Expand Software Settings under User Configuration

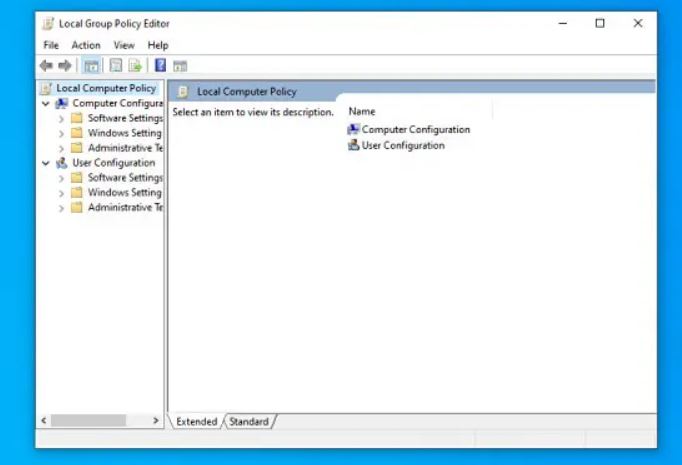point(61,178)
